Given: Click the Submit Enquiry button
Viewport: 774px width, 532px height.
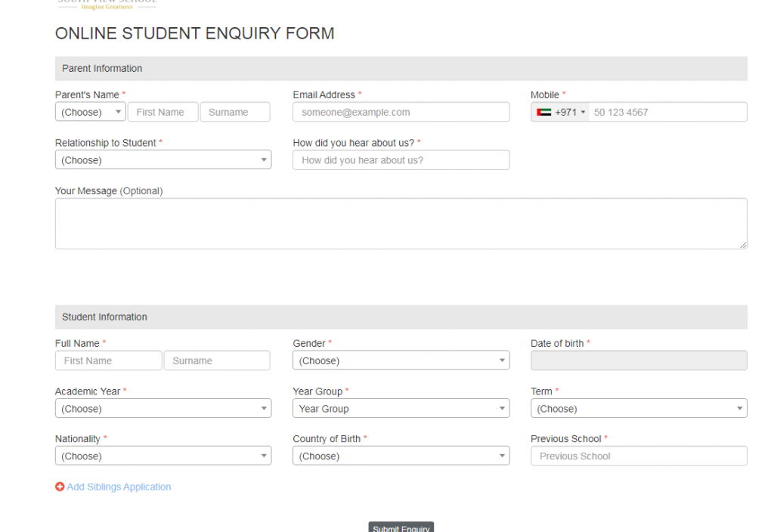Looking at the screenshot, I should pos(401,527).
